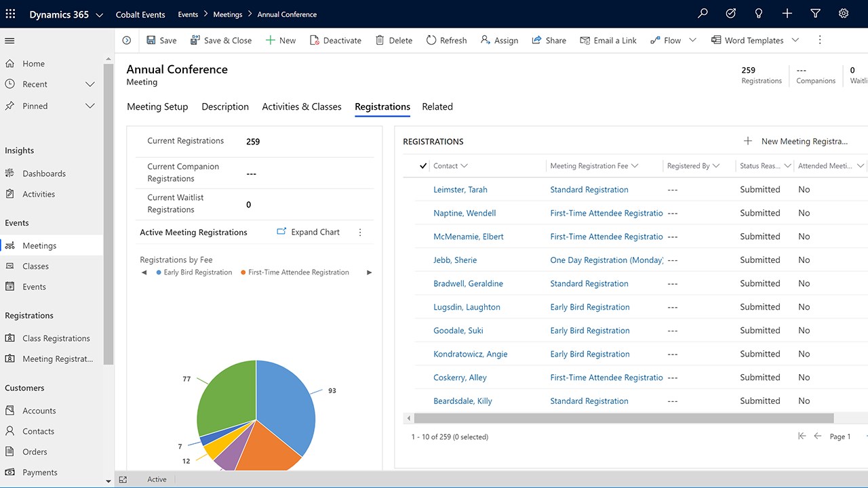Delete the meeting record
Screen dimensions: 868x488
[x=394, y=41]
